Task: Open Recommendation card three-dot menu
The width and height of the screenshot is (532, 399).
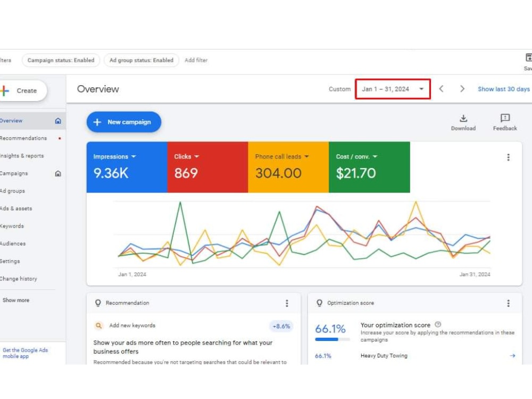Action: click(x=287, y=303)
